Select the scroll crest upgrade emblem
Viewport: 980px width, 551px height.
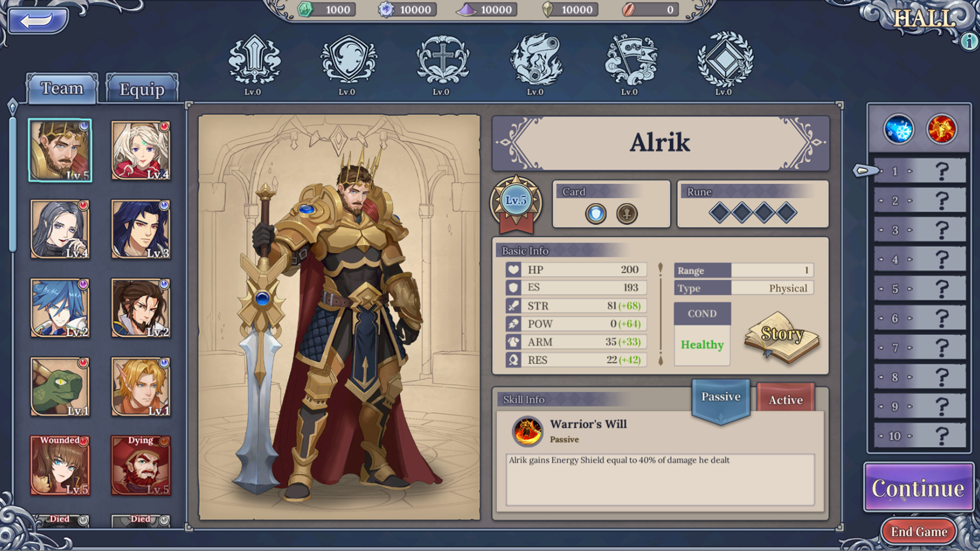pyautogui.click(x=536, y=60)
